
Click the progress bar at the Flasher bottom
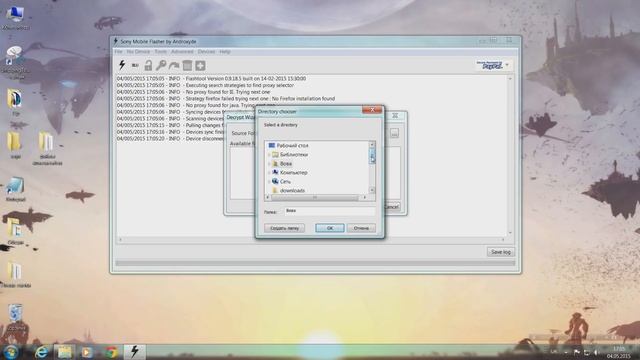pyautogui.click(x=315, y=264)
